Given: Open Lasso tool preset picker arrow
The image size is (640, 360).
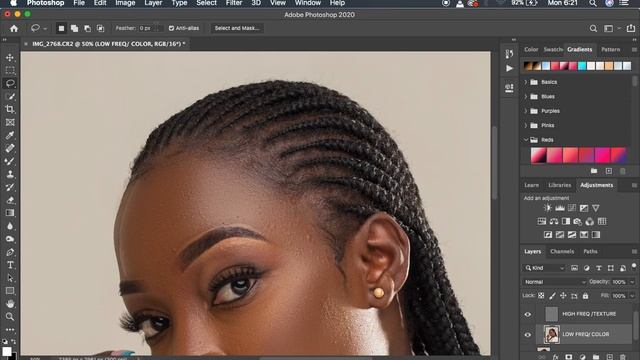Looking at the screenshot, I should (x=45, y=28).
